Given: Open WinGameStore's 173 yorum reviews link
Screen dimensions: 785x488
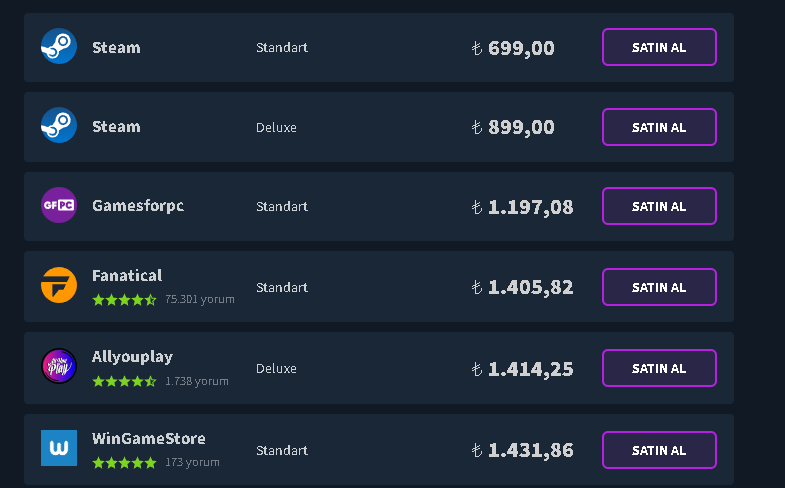Looking at the screenshot, I should 192,462.
